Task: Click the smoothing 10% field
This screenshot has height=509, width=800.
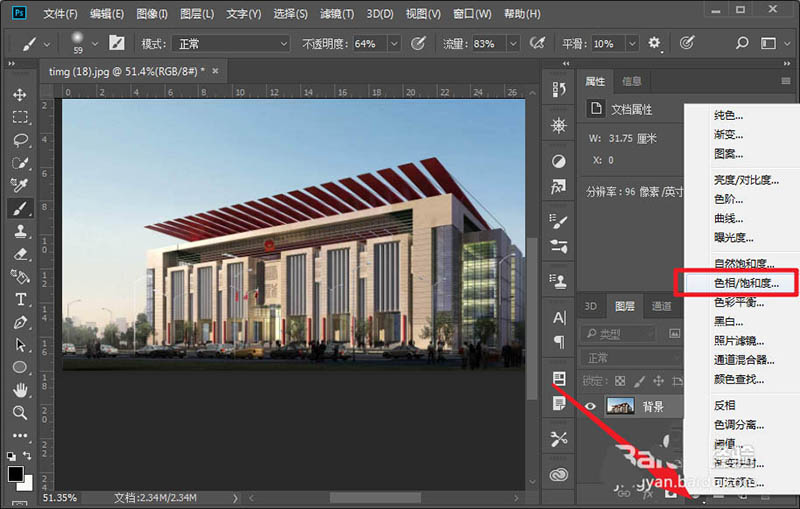Action: 608,44
